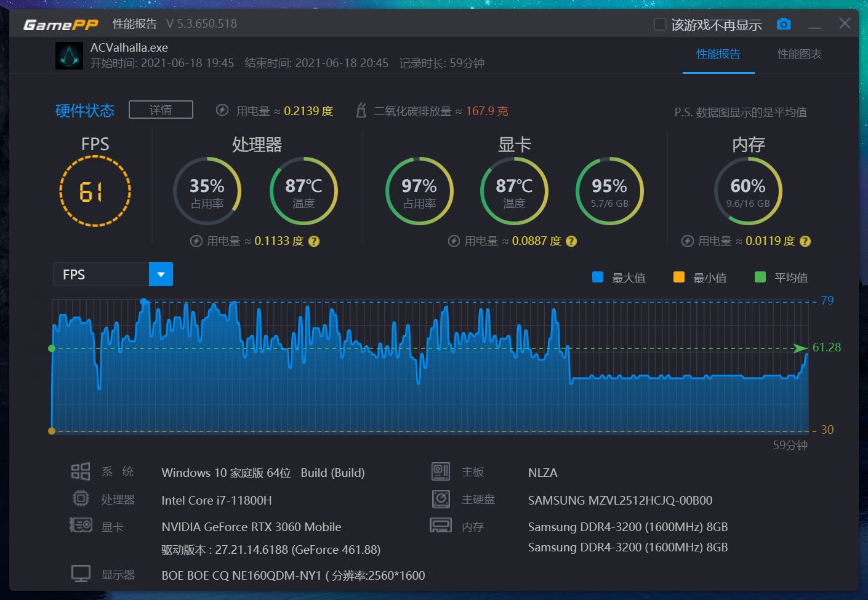Click the graphics card power lightning icon
Image resolution: width=868 pixels, height=600 pixels.
pos(454,241)
